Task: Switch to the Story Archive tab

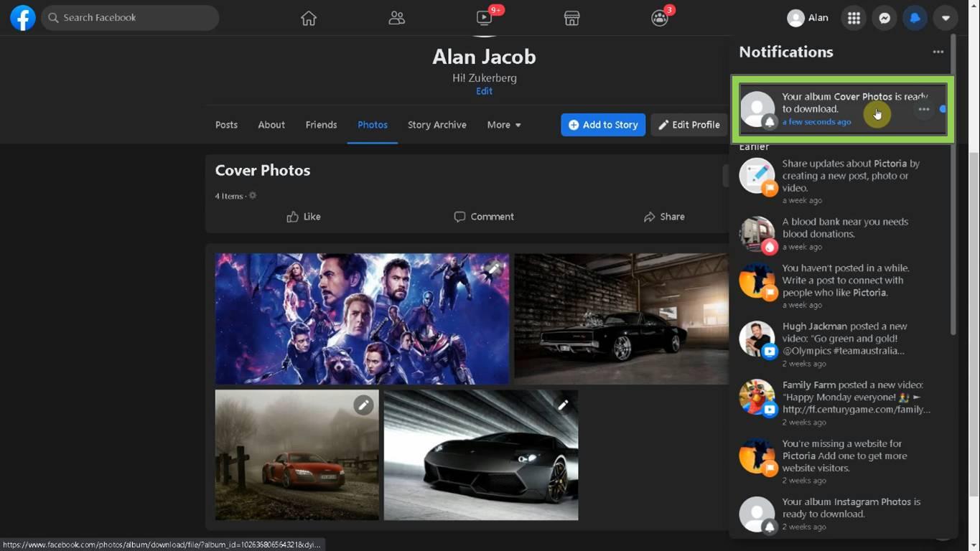Action: (437, 125)
